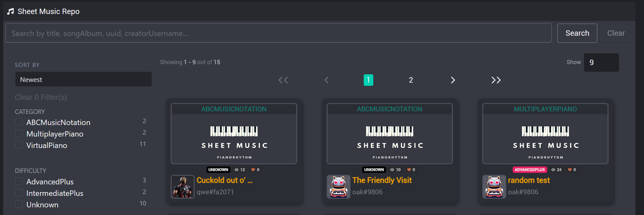Click views eye icon on random test card
The image size is (644, 215).
pyautogui.click(x=553, y=170)
